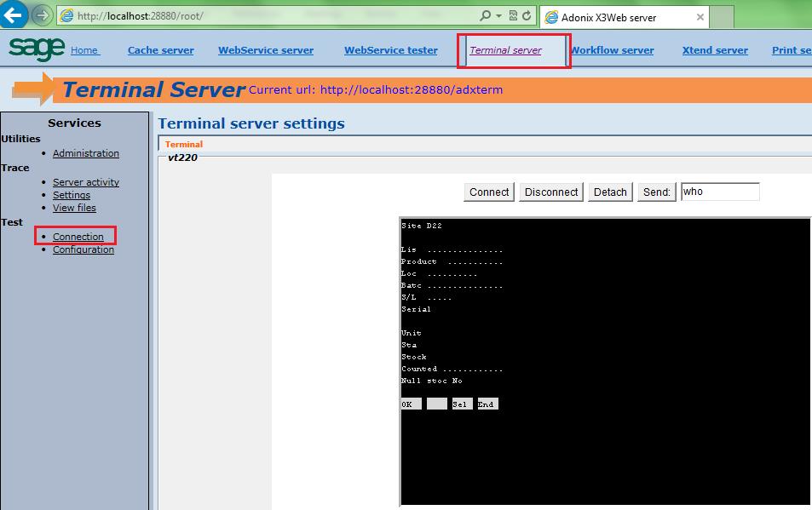Click the browser forward arrow button

coord(43,15)
